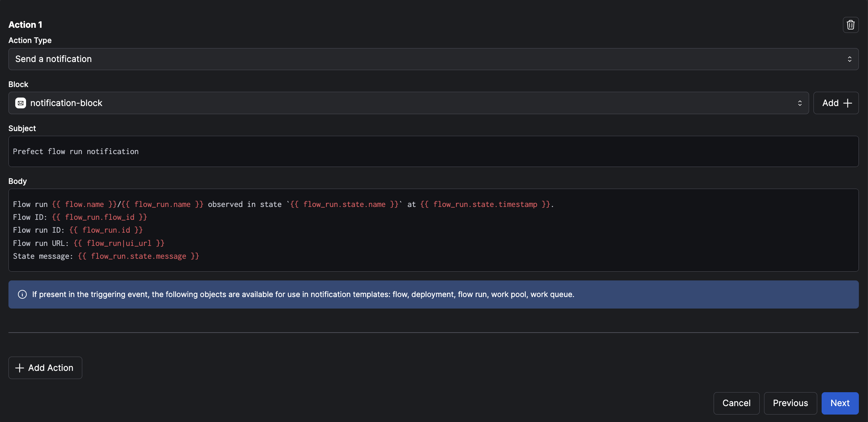Click the 'Subject' field label
This screenshot has height=422, width=868.
[22, 128]
